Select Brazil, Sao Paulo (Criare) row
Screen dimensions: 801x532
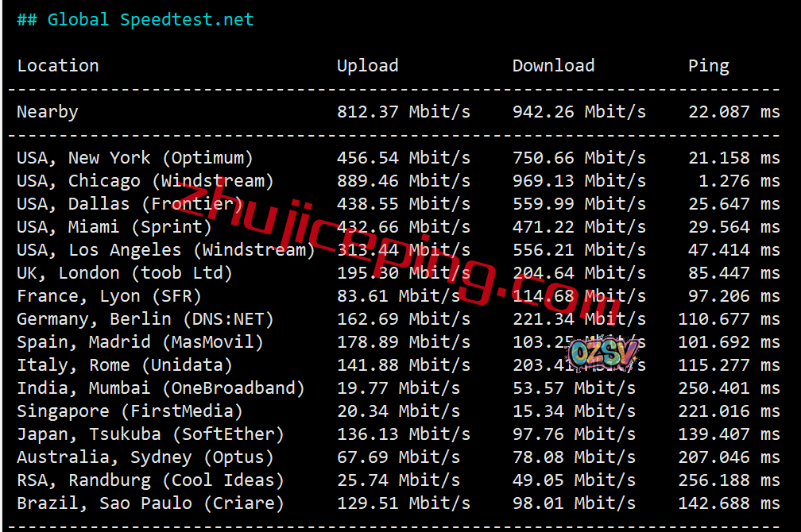[398, 503]
